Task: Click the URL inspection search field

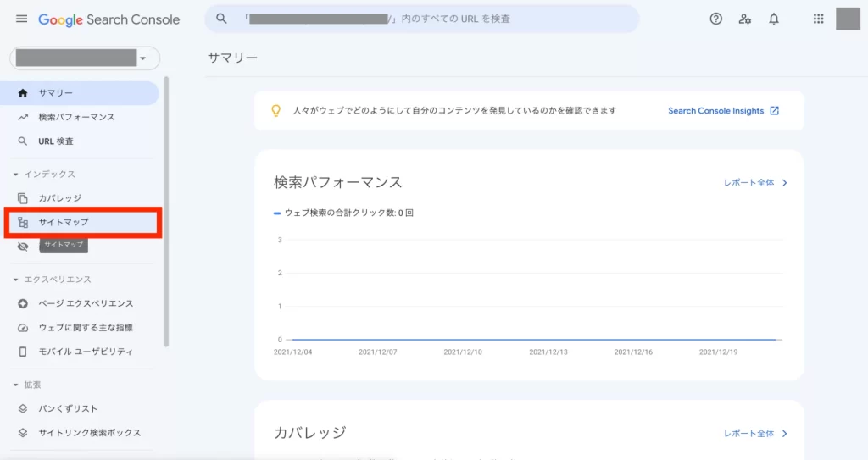Action: point(424,19)
